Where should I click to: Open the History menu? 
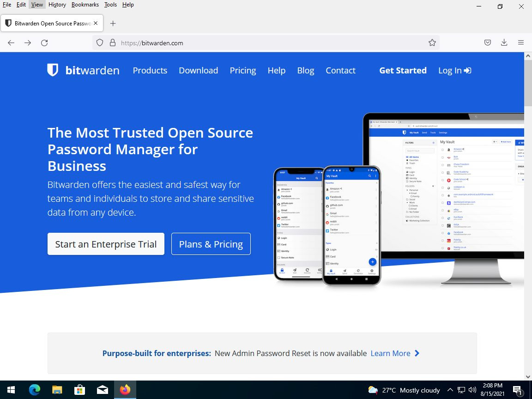coord(57,5)
